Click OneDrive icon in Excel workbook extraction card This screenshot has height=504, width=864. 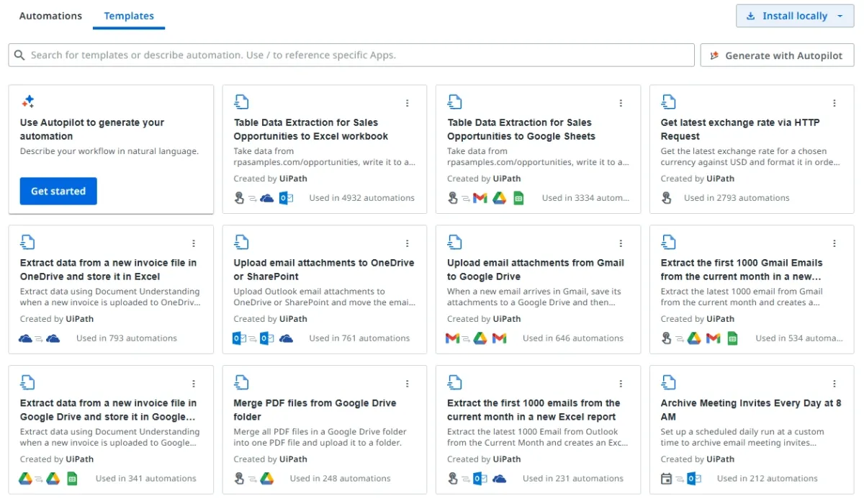click(266, 198)
